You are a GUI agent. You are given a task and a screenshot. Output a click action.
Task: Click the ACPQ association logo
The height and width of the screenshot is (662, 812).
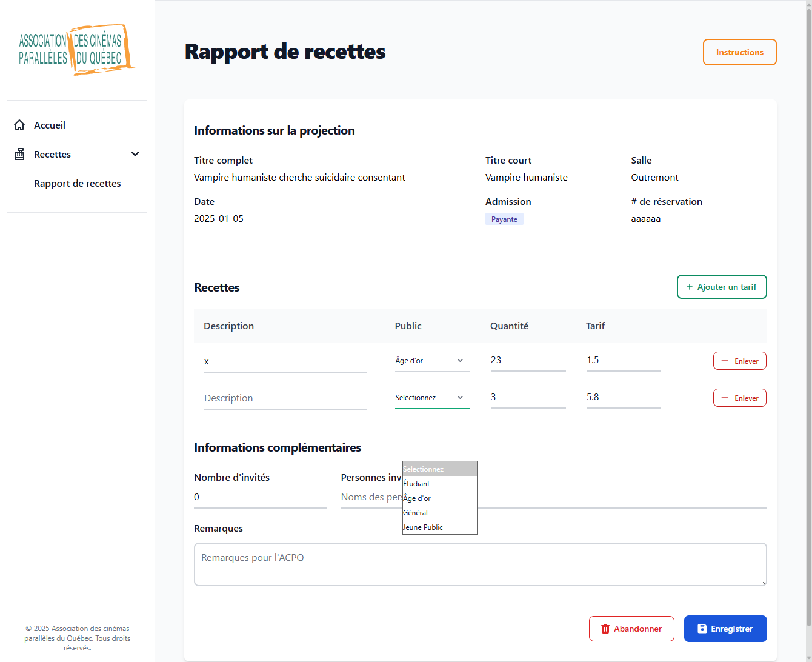(x=75, y=50)
